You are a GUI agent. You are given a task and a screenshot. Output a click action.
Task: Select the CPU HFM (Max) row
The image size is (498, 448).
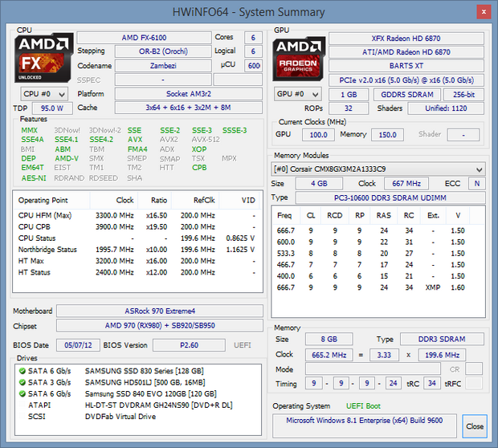[137, 216]
